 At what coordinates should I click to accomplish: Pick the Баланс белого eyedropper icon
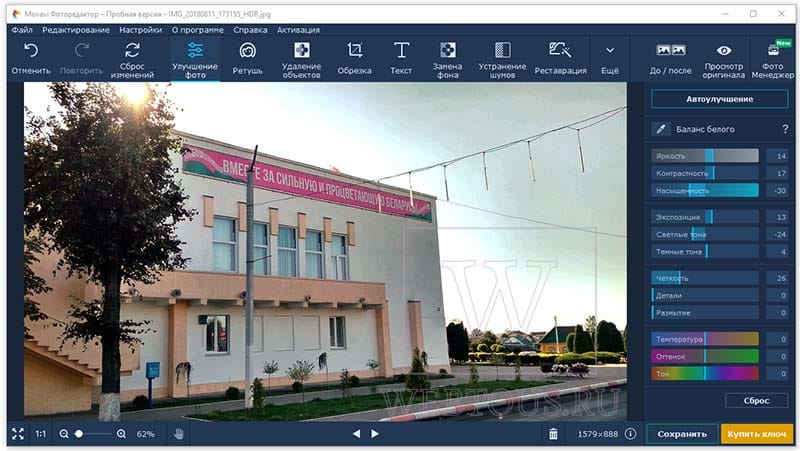click(661, 129)
